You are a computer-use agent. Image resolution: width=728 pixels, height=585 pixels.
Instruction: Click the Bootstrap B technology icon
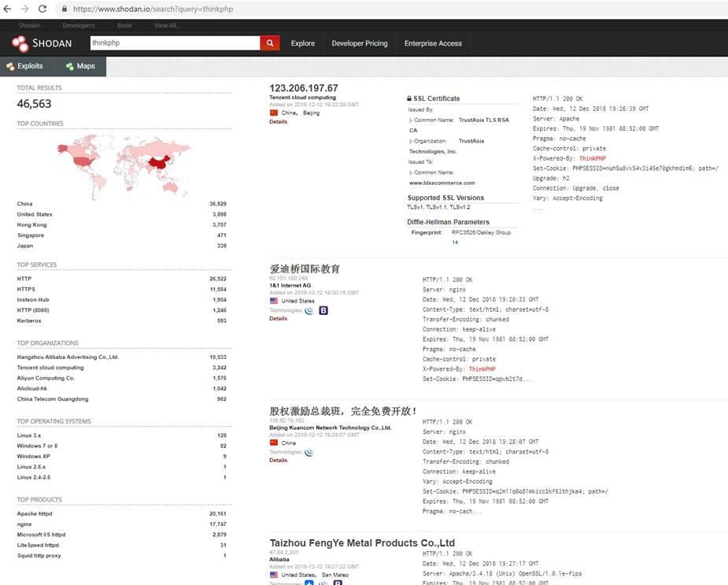click(x=323, y=310)
